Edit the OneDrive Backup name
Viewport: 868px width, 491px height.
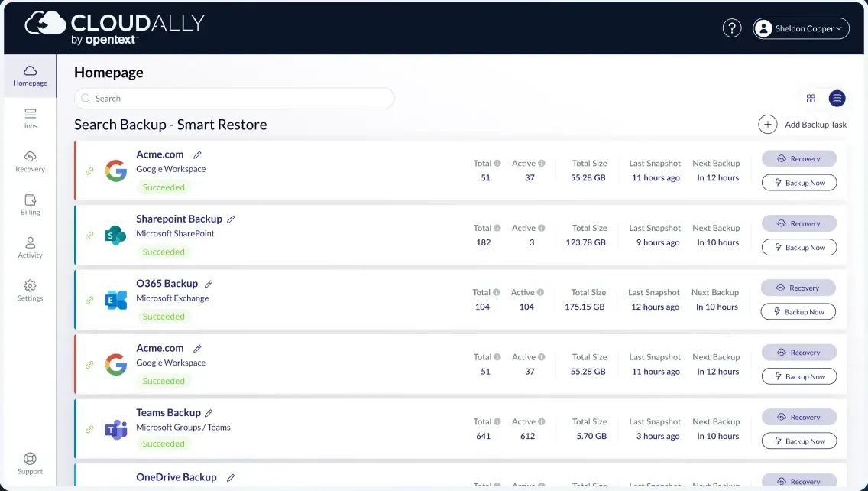[231, 477]
